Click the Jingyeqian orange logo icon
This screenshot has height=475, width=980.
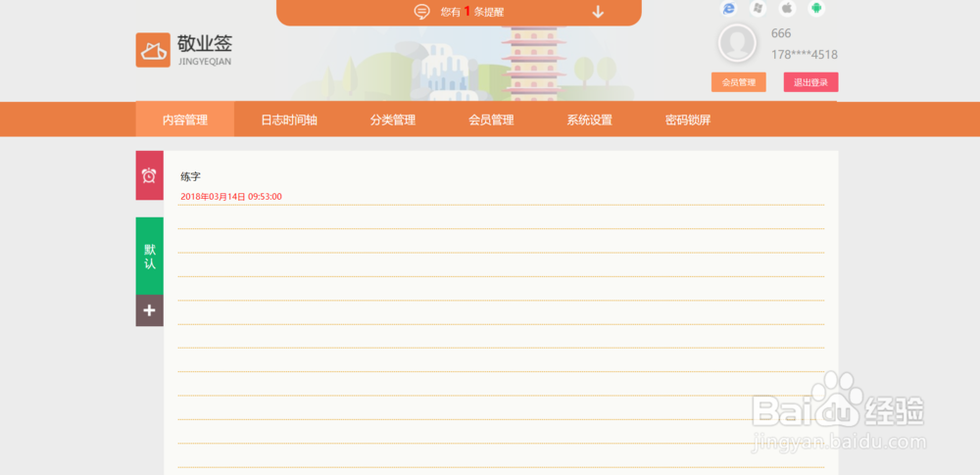point(153,50)
